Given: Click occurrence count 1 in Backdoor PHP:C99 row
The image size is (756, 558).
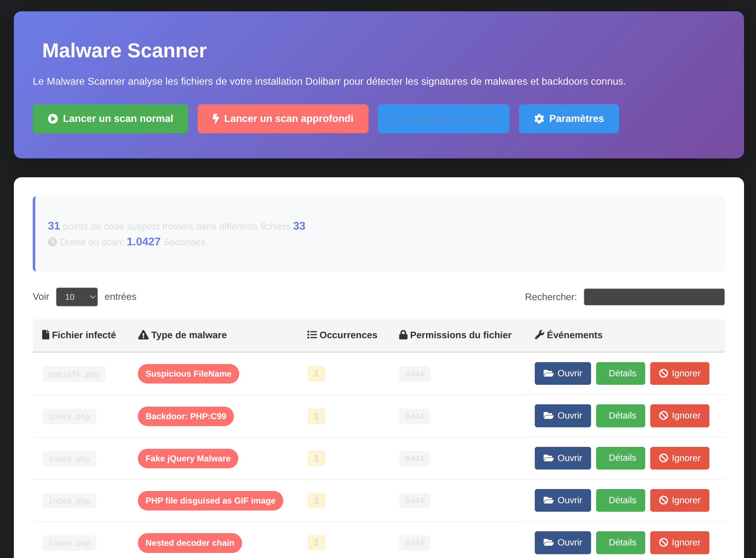Looking at the screenshot, I should pos(316,416).
